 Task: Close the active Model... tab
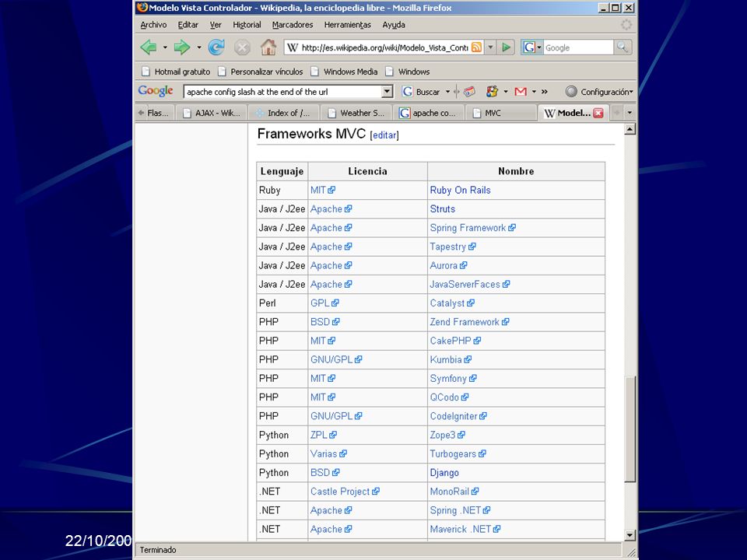tap(598, 113)
